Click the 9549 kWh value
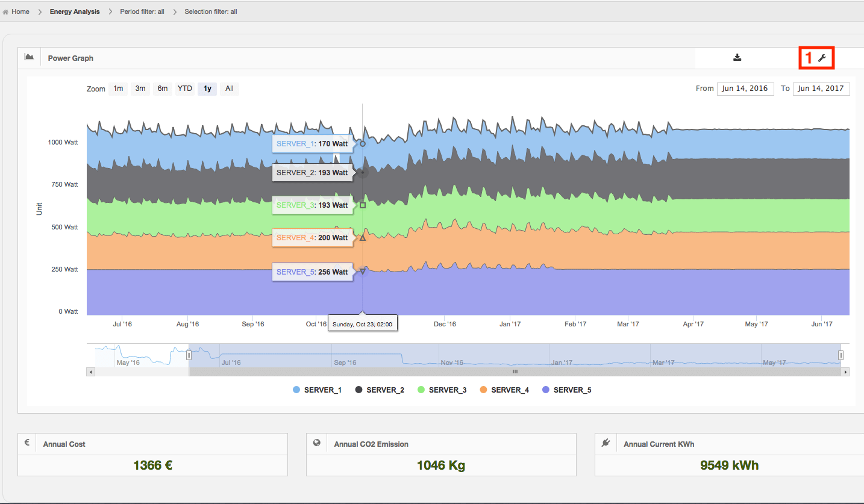The width and height of the screenshot is (864, 504). point(730,465)
